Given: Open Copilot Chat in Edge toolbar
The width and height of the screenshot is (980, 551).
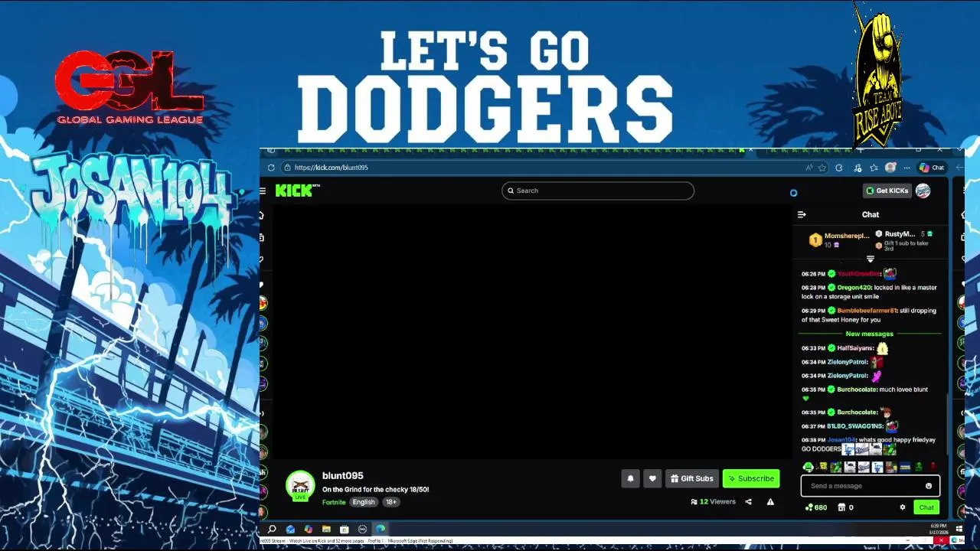Looking at the screenshot, I should click(x=932, y=168).
